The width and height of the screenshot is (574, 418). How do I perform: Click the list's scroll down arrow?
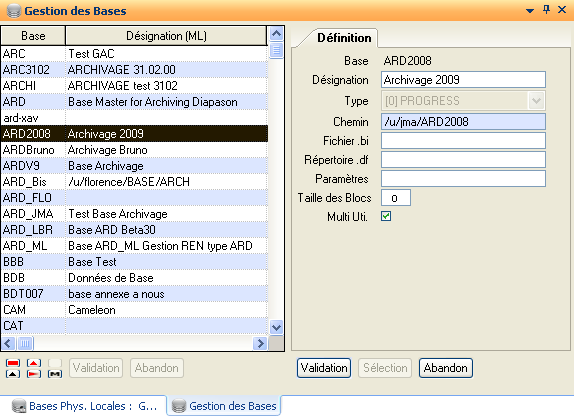tap(276, 327)
